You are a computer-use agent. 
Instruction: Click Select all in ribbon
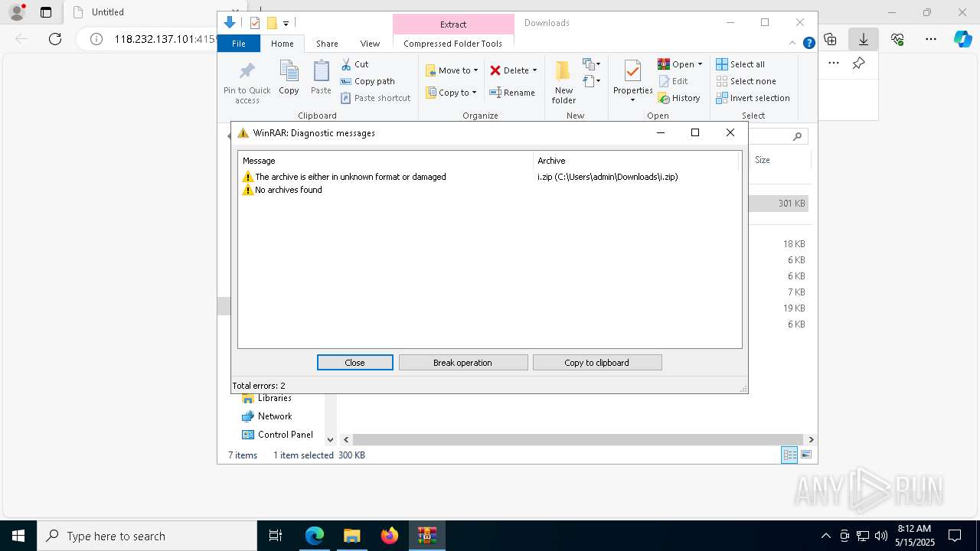(740, 64)
